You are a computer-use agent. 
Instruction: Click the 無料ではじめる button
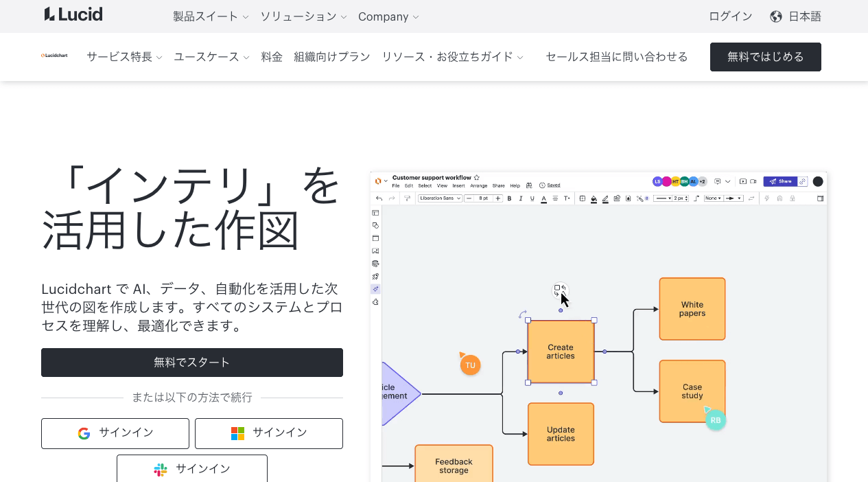click(766, 57)
